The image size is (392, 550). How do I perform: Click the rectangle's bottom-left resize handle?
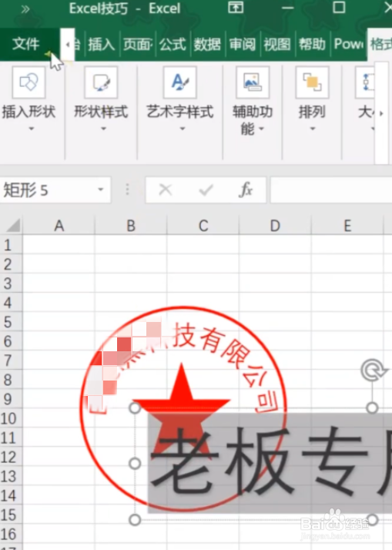pos(135,520)
